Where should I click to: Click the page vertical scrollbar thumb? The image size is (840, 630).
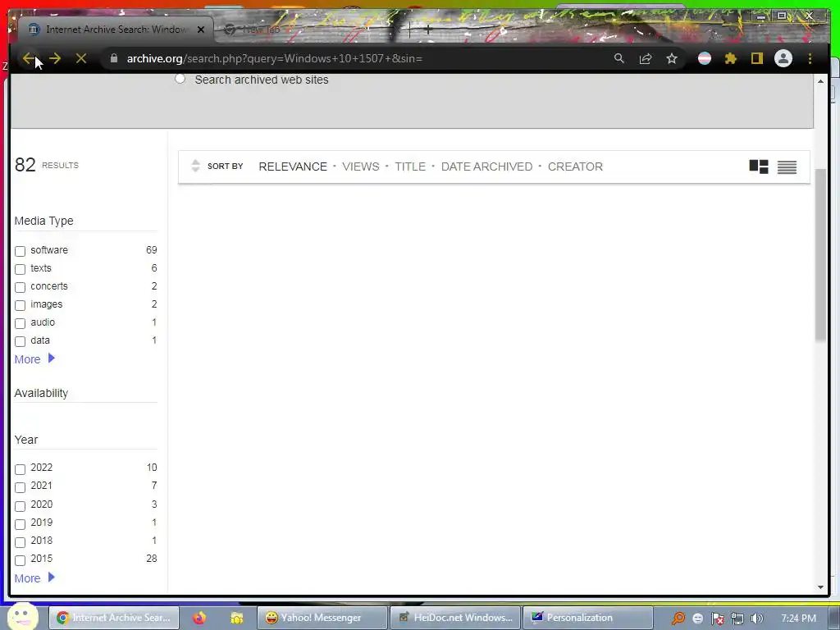tap(820, 254)
